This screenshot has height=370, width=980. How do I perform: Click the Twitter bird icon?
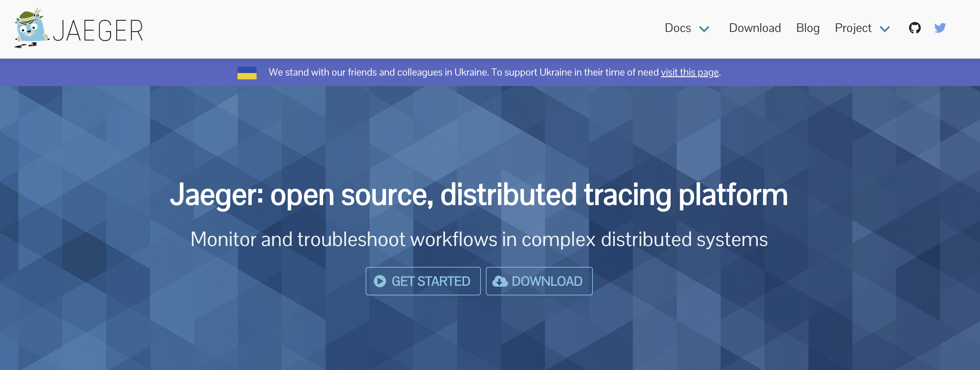point(940,28)
